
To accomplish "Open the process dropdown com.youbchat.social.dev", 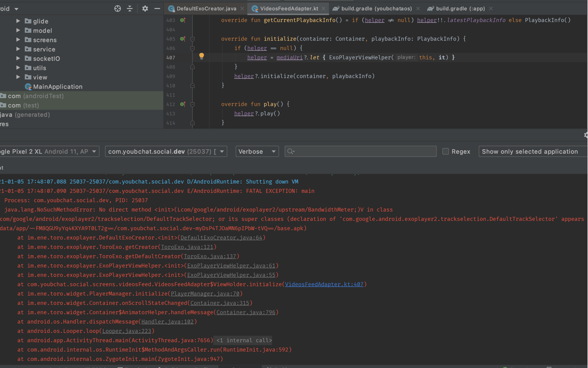I will pos(166,151).
